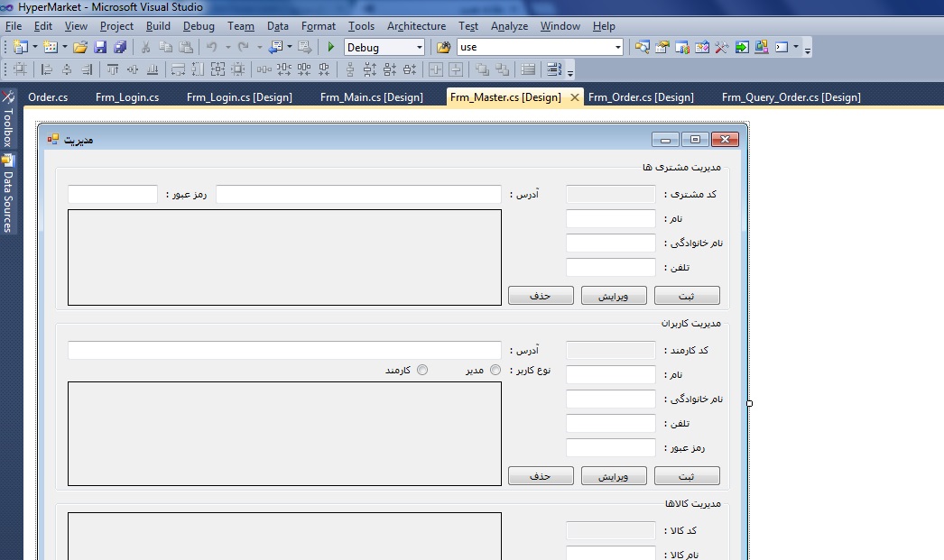Click the customer آدرس text field

[x=358, y=195]
